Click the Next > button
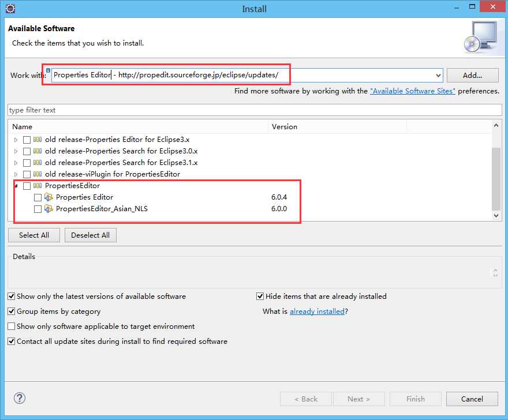This screenshot has width=508, height=420. pyautogui.click(x=358, y=399)
